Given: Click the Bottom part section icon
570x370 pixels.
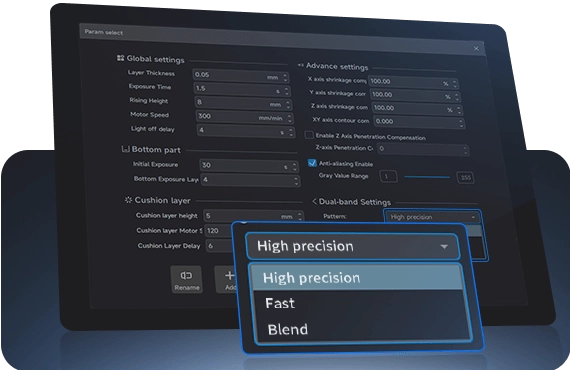Looking at the screenshot, I should coord(125,149).
